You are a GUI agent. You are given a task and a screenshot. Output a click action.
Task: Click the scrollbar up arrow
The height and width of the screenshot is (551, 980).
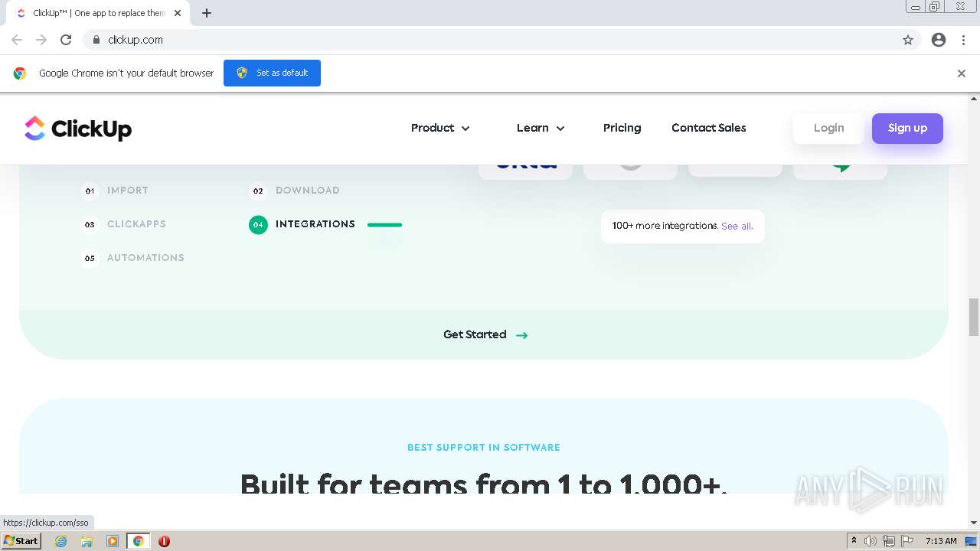coord(974,99)
